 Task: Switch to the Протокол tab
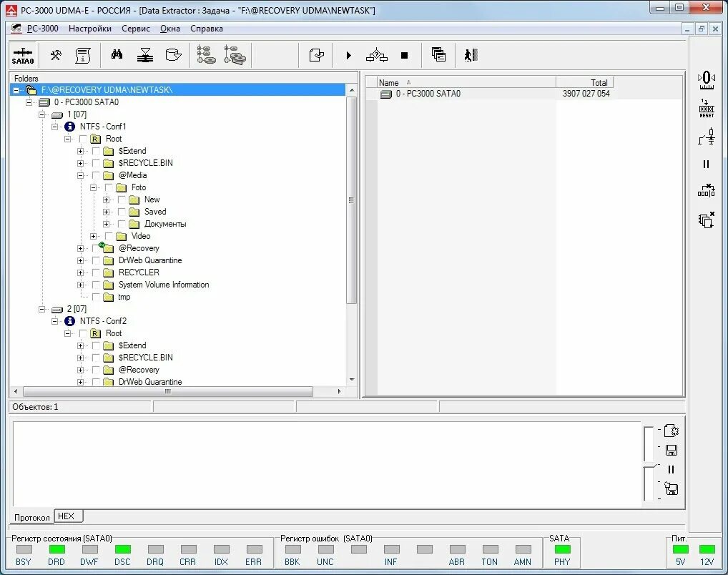31,517
